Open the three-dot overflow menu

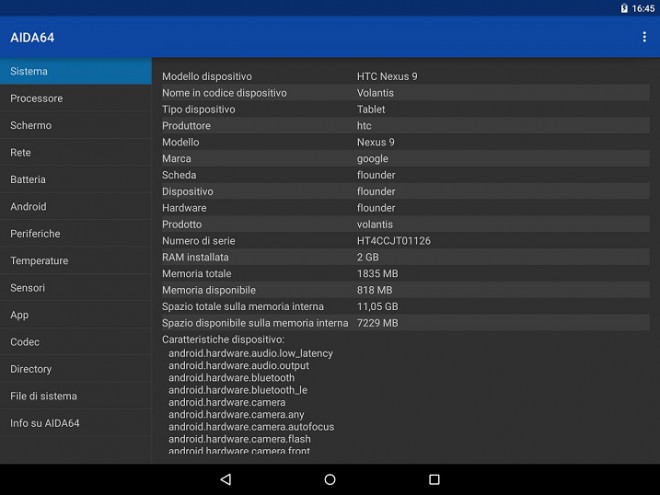pos(644,37)
